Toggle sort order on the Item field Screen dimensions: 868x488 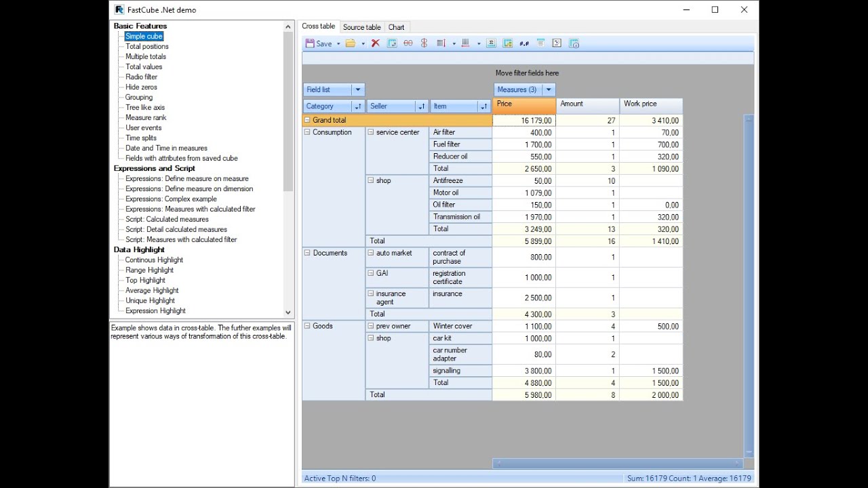484,106
